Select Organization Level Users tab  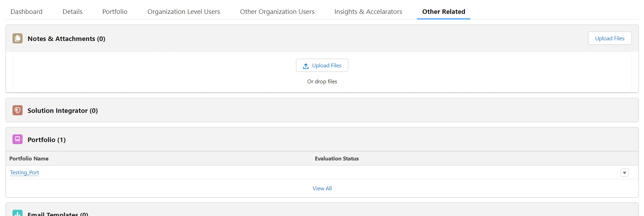(184, 12)
